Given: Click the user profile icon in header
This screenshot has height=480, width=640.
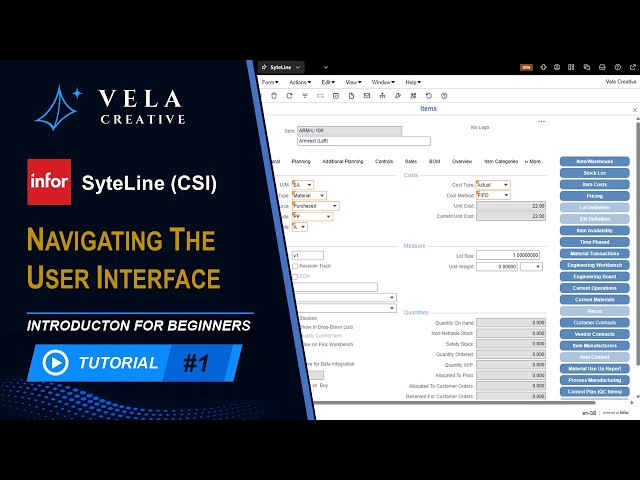Looking at the screenshot, I should [557, 67].
